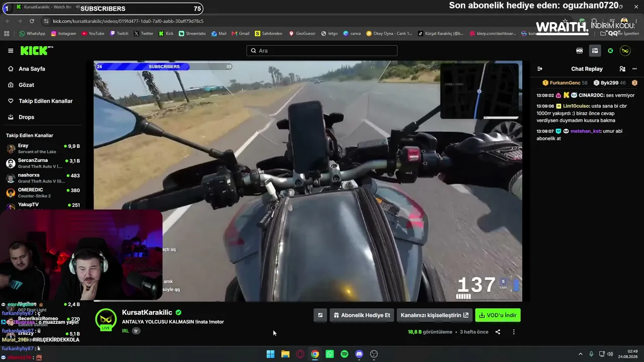Open SercanZurna channel in followed list
This screenshot has height=362, width=644.
click(x=43, y=163)
